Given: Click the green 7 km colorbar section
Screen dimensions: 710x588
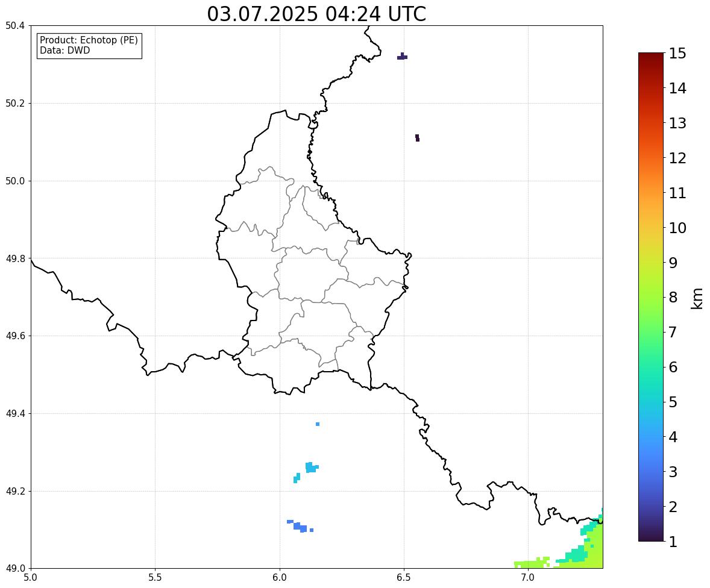Looking at the screenshot, I should pos(651,332).
